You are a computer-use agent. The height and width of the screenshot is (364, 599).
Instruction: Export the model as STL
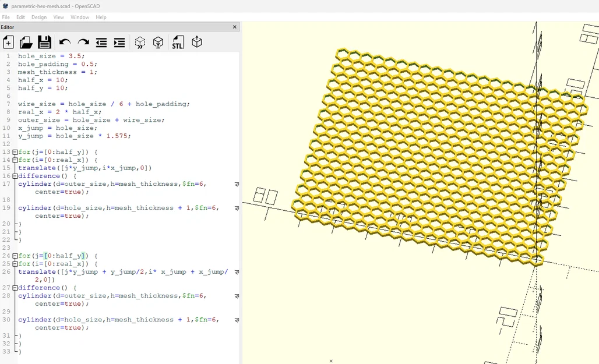[x=178, y=43]
